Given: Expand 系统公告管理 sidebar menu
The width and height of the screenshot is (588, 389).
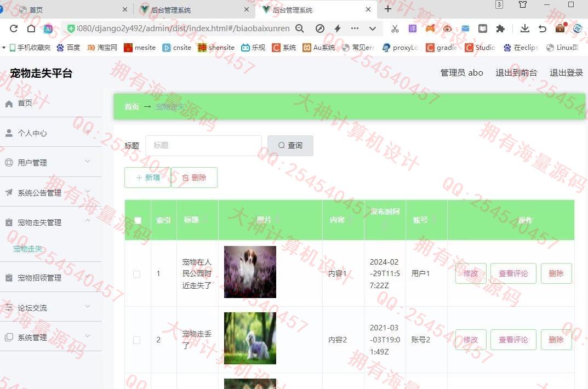Looking at the screenshot, I should [x=50, y=193].
